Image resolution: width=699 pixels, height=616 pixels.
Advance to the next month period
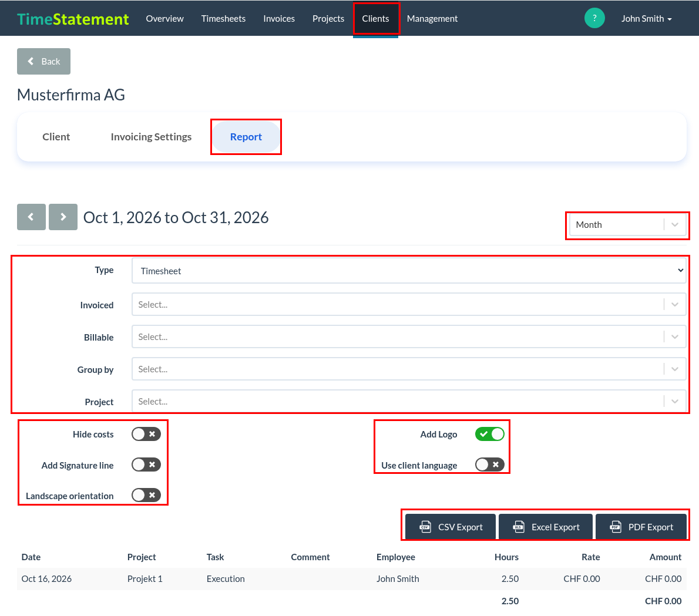click(x=63, y=217)
